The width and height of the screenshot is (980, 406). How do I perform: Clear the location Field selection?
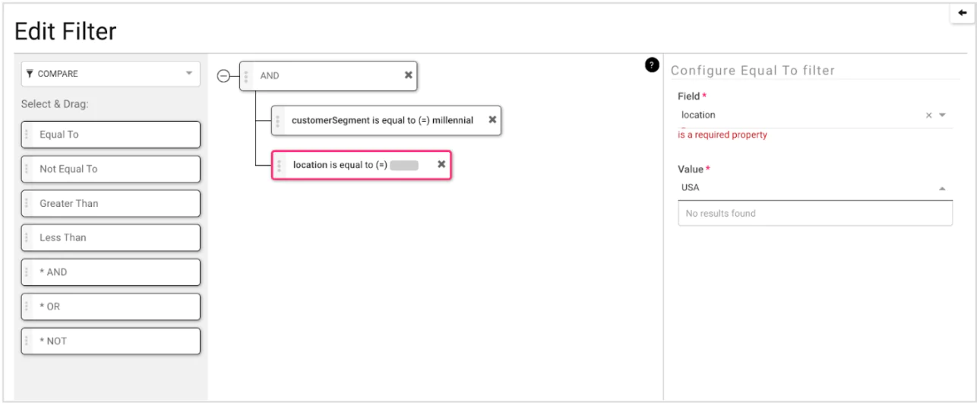(x=928, y=116)
